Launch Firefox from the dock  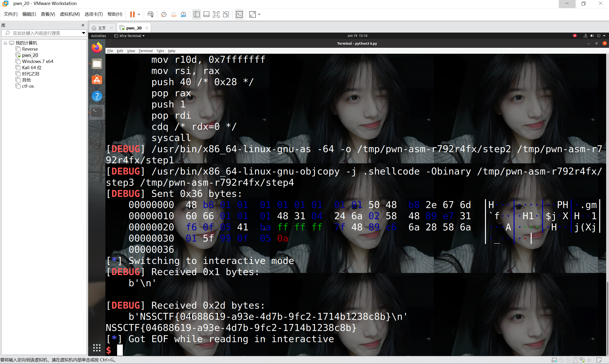pyautogui.click(x=97, y=48)
